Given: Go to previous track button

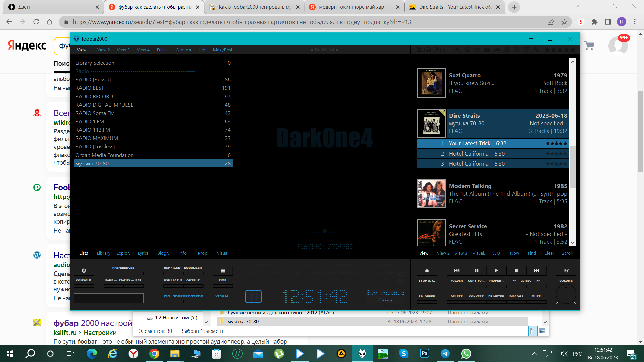Looking at the screenshot, I should tap(457, 270).
